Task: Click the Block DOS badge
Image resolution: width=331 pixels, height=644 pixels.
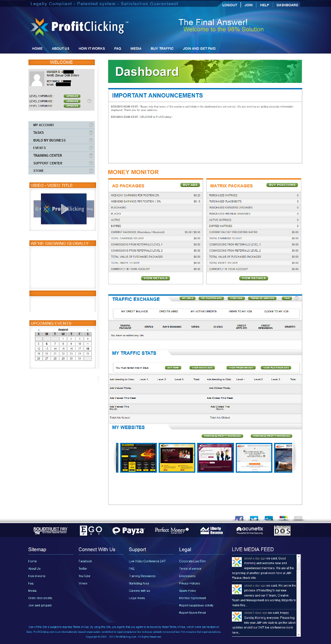Action: [x=282, y=530]
